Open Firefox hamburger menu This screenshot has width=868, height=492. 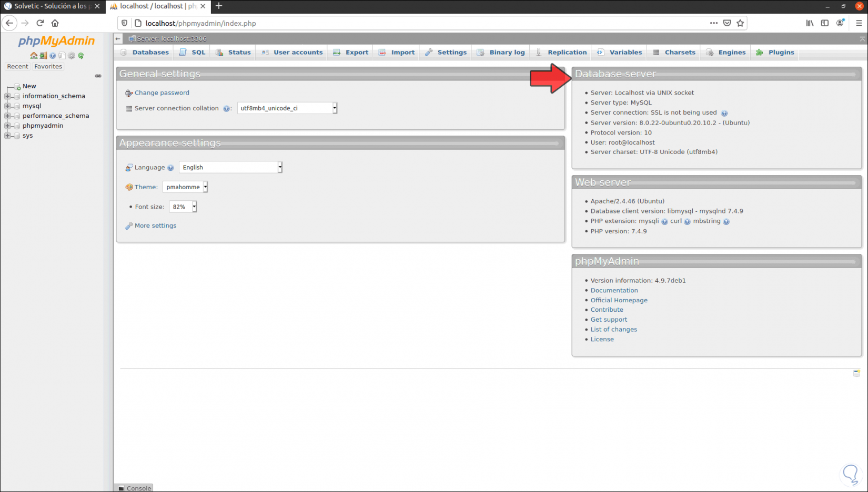point(859,23)
